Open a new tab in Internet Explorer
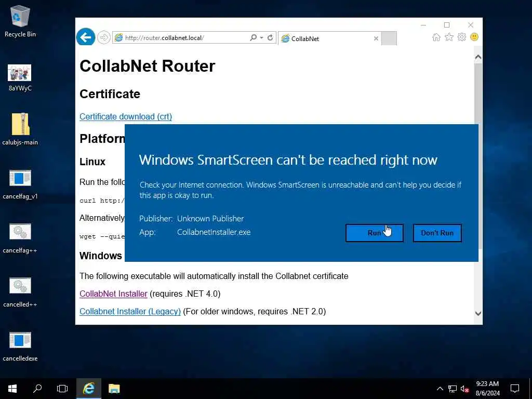This screenshot has height=399, width=532. 389,38
